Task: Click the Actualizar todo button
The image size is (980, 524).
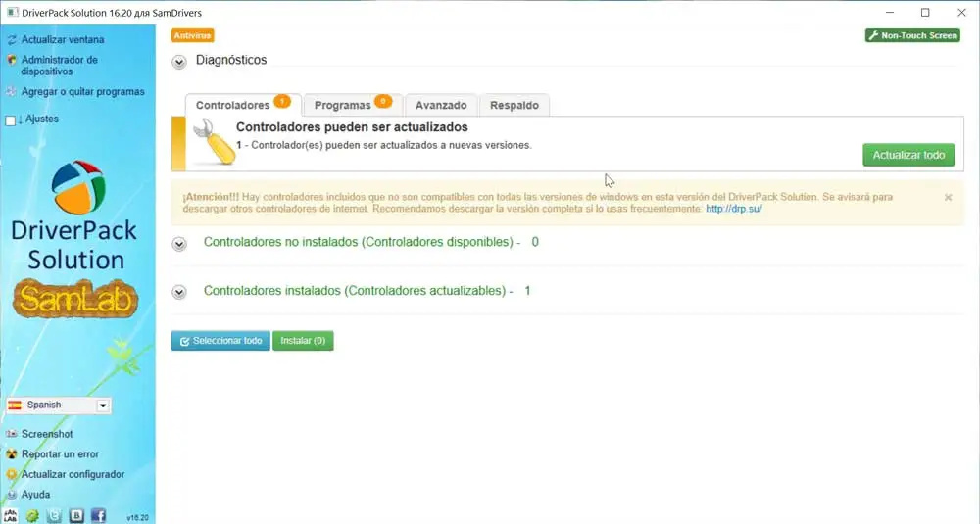Action: click(908, 155)
